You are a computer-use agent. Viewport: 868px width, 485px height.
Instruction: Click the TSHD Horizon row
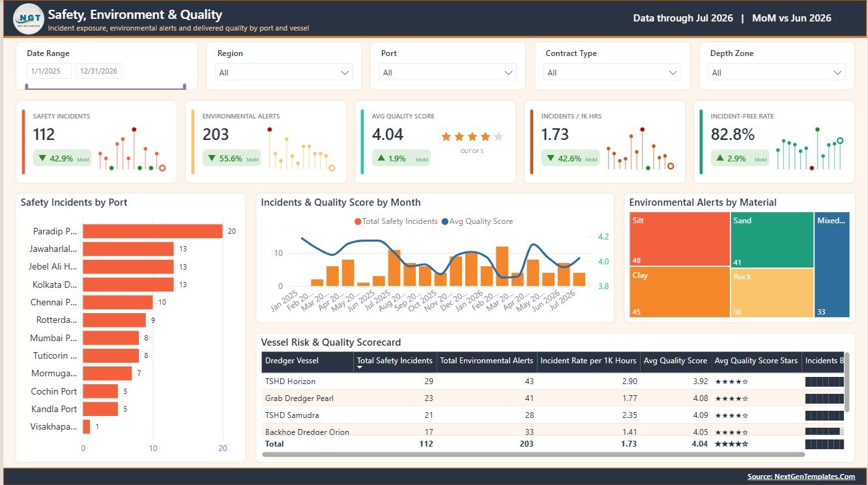553,381
